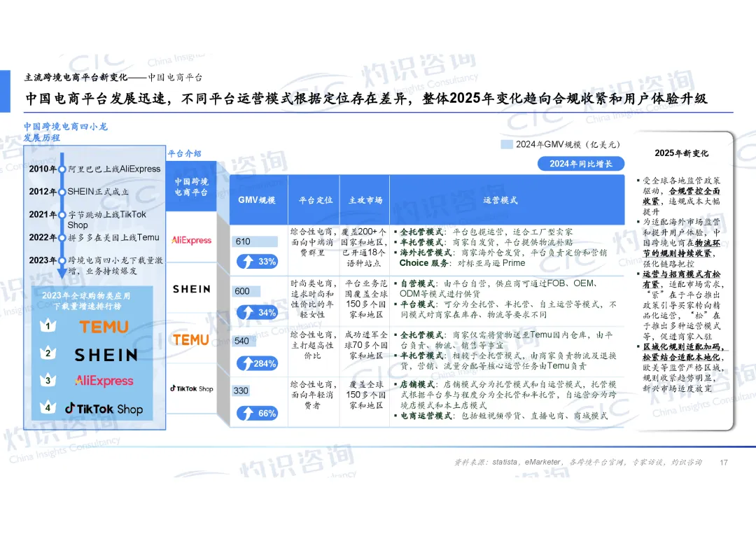Click the main slide title about 2025年变化

click(x=366, y=98)
